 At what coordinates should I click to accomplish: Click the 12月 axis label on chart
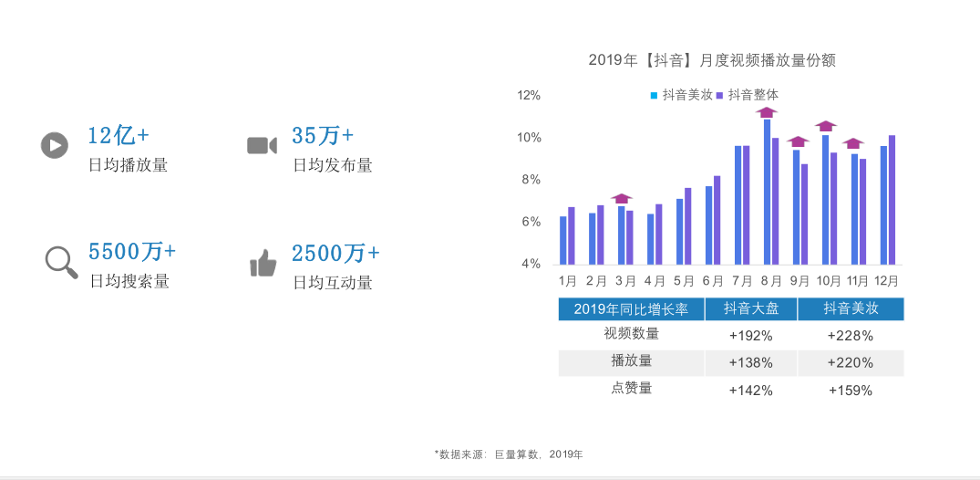(888, 280)
